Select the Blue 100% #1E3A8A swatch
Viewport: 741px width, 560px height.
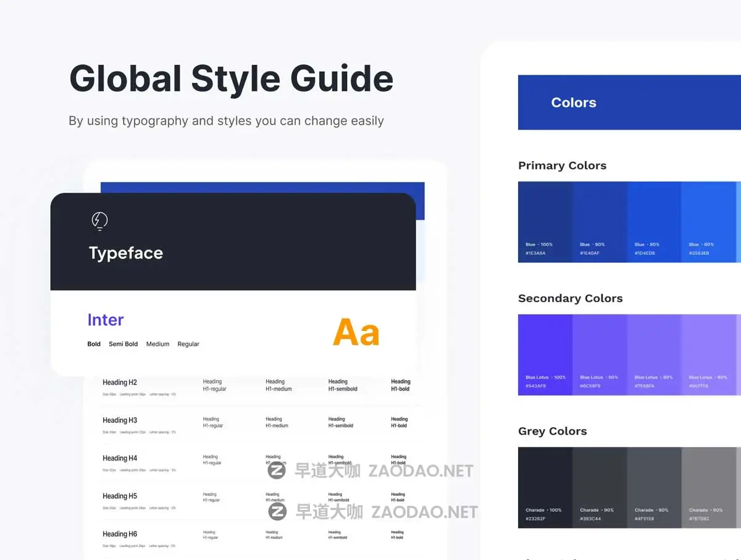pyautogui.click(x=545, y=222)
